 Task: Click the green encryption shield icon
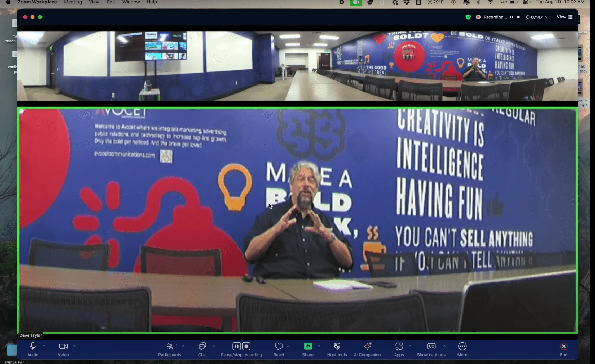[468, 17]
